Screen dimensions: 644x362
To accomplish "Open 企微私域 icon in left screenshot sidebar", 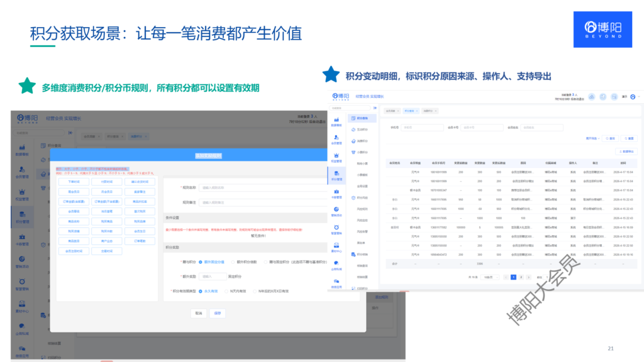I will 22,326.
